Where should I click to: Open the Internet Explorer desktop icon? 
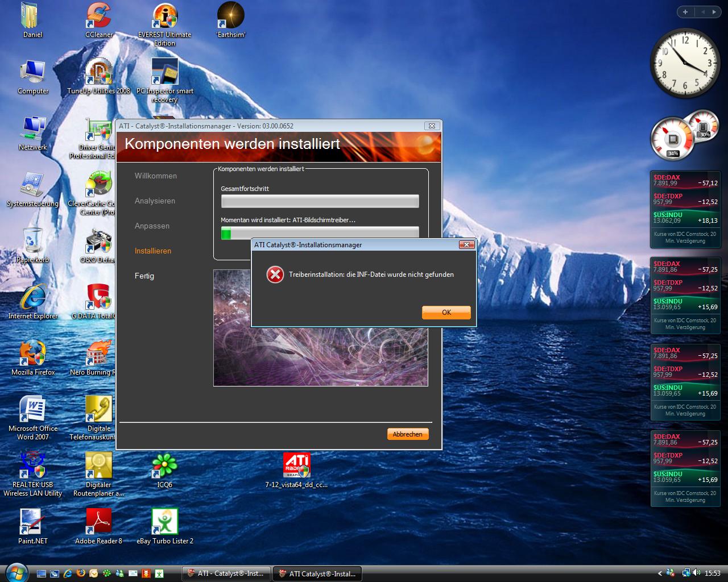(32, 302)
